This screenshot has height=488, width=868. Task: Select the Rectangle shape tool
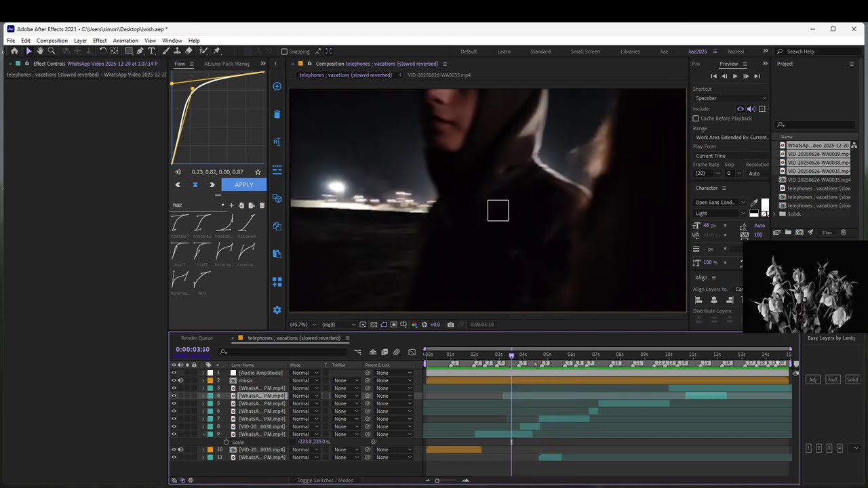(x=129, y=51)
